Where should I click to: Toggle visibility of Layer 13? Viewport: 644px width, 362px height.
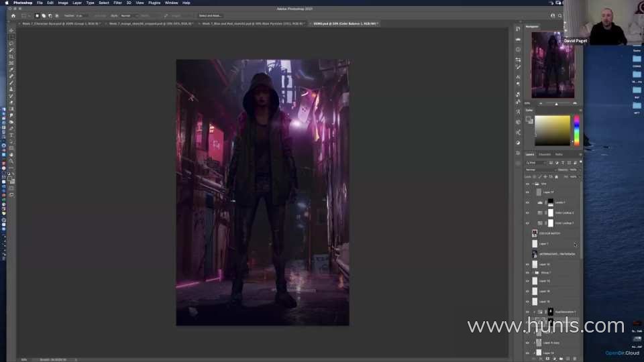pos(527,281)
